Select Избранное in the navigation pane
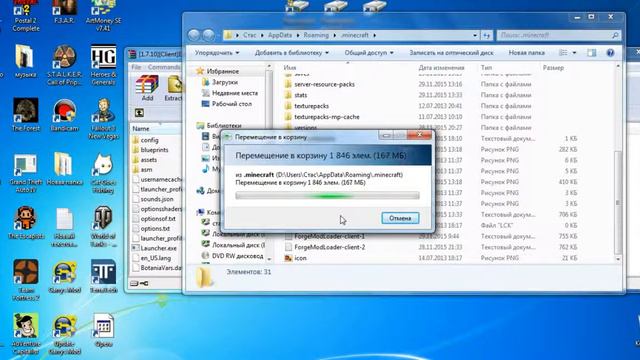The width and height of the screenshot is (640, 360). tap(222, 71)
